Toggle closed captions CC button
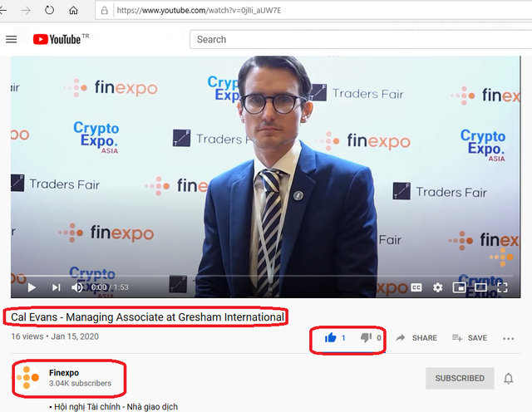The width and height of the screenshot is (532, 412). [x=416, y=287]
